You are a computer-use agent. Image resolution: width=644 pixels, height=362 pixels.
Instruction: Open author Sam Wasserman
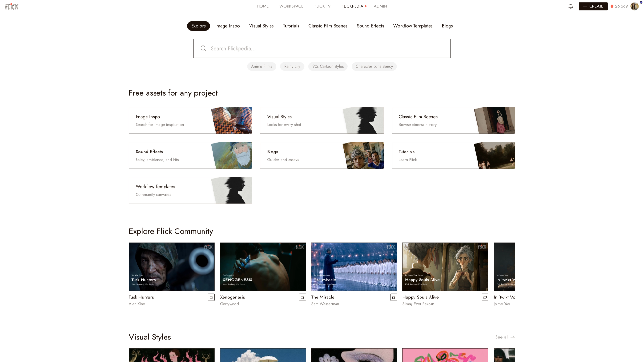click(x=325, y=304)
